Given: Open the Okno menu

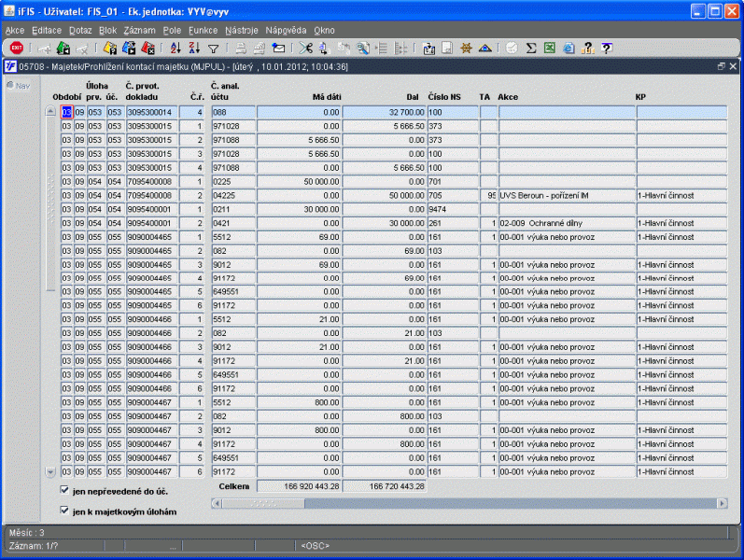Looking at the screenshot, I should tap(324, 31).
